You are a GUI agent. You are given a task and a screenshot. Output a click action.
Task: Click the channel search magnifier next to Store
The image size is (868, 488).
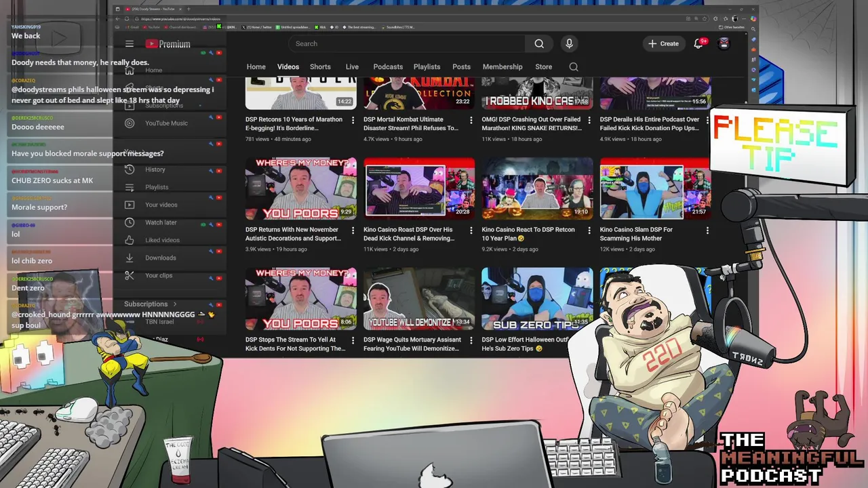[x=574, y=67]
